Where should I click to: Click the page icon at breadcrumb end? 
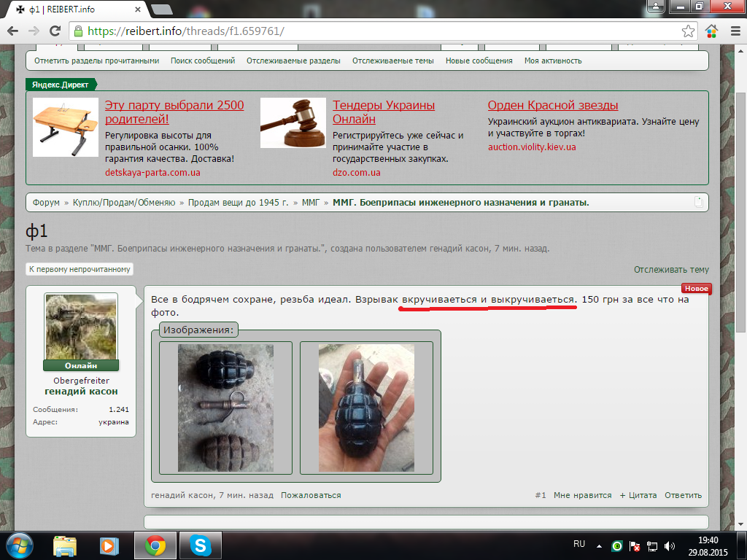coord(699,203)
